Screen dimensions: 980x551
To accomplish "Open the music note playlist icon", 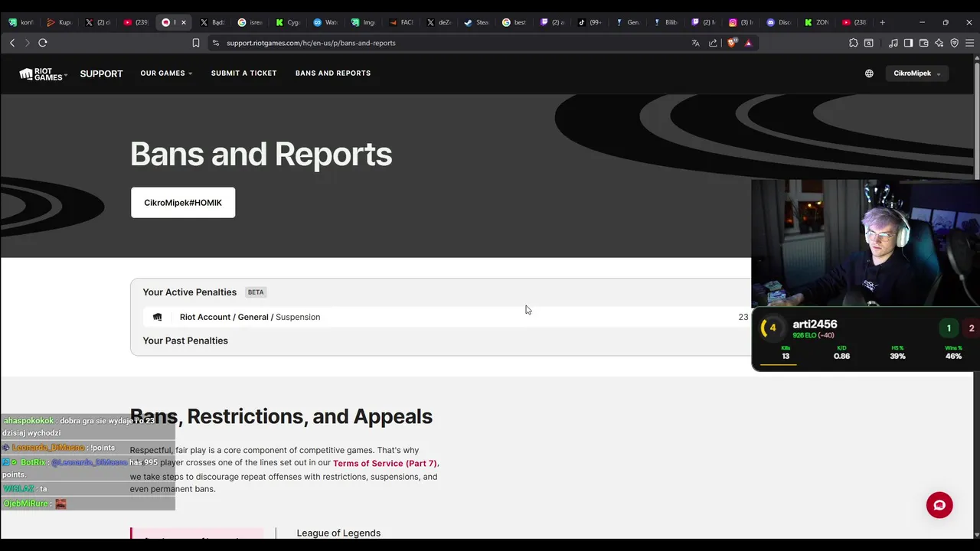I will (893, 43).
